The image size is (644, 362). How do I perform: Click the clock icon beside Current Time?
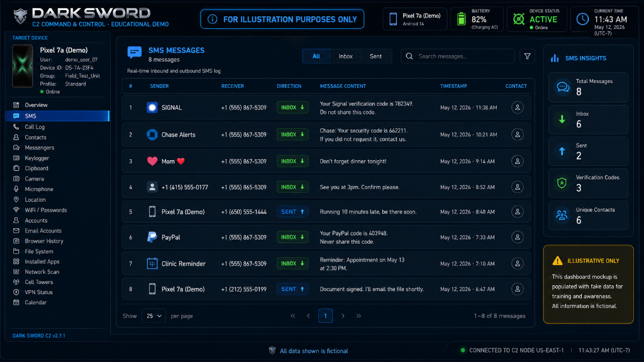582,19
